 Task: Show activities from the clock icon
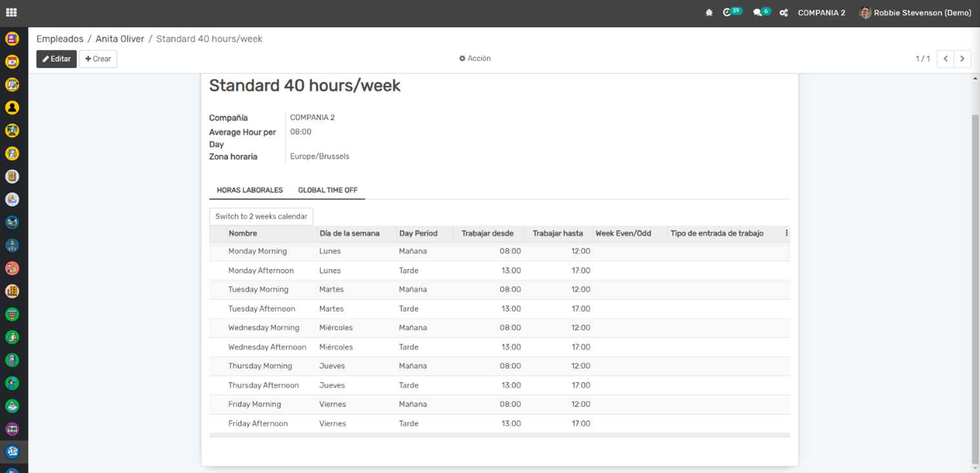click(728, 12)
